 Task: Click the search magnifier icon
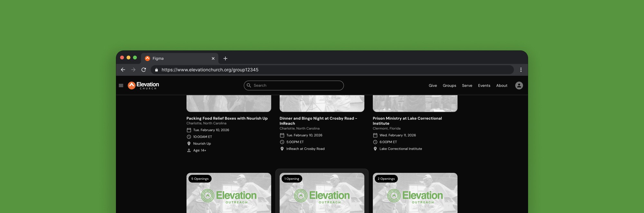pyautogui.click(x=249, y=85)
